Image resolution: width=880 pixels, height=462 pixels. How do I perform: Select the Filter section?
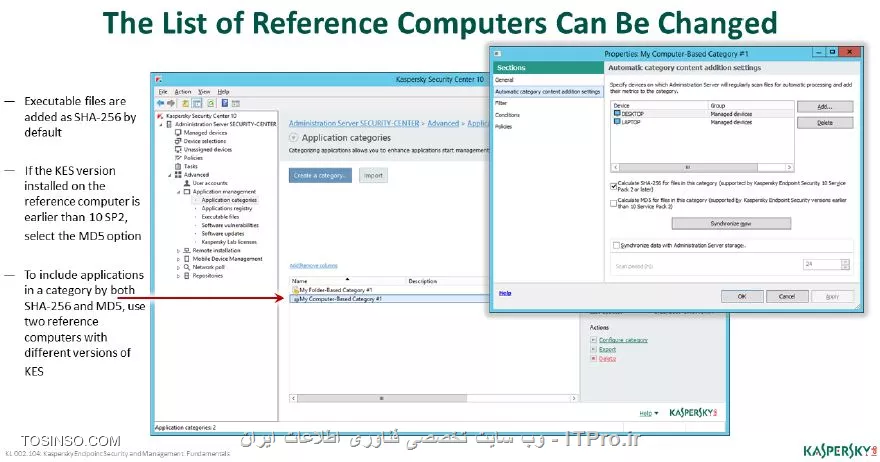click(x=548, y=103)
